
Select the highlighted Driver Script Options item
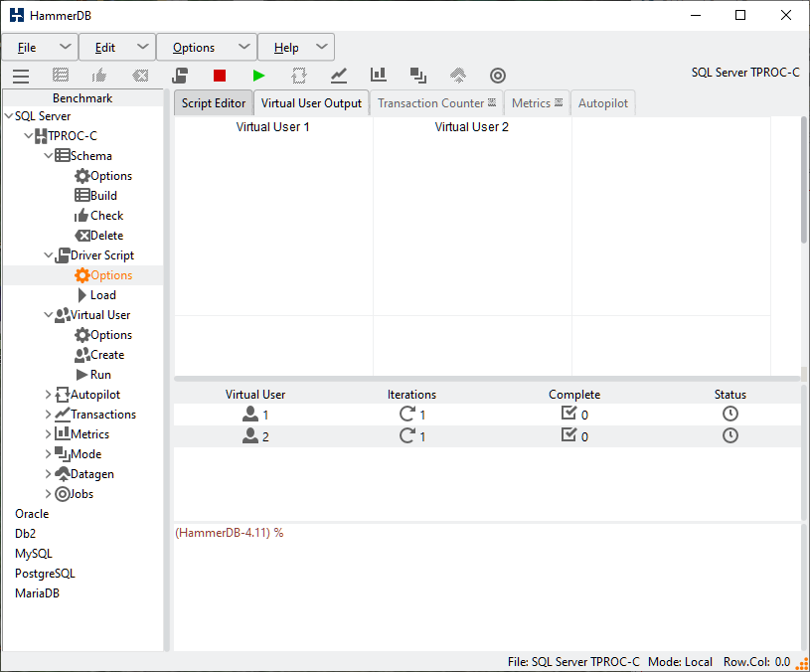tap(103, 275)
